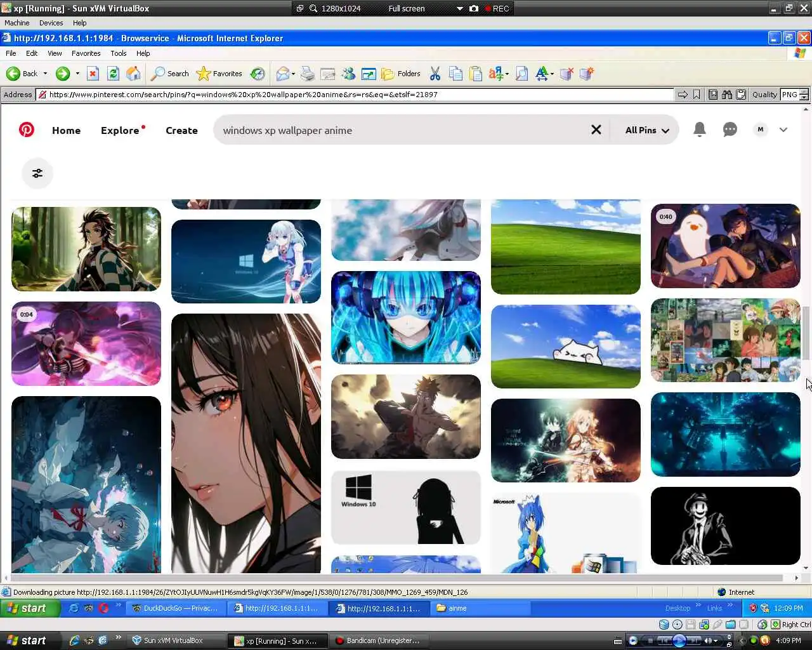Click the green Forward arrow button

click(x=62, y=74)
